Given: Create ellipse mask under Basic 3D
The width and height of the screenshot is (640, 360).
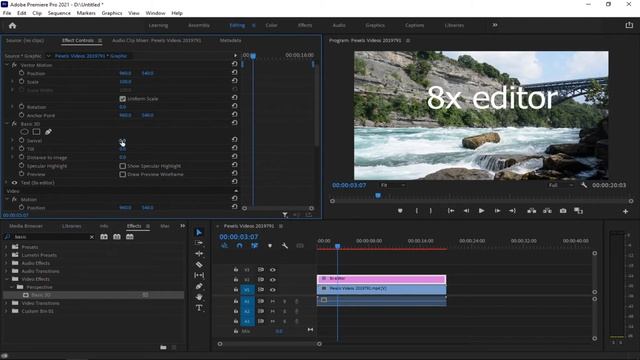Looking at the screenshot, I should pos(24,132).
